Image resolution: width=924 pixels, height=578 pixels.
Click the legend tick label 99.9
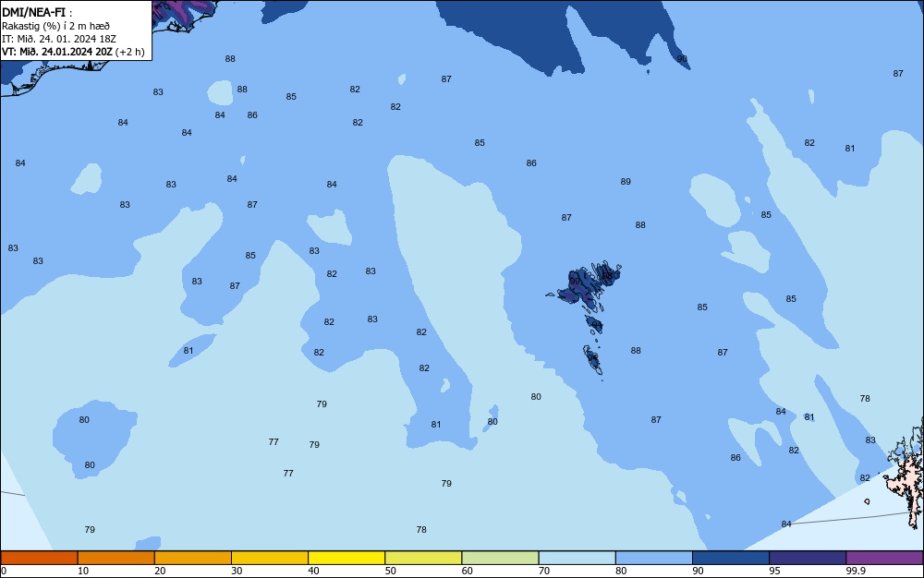coord(856,571)
